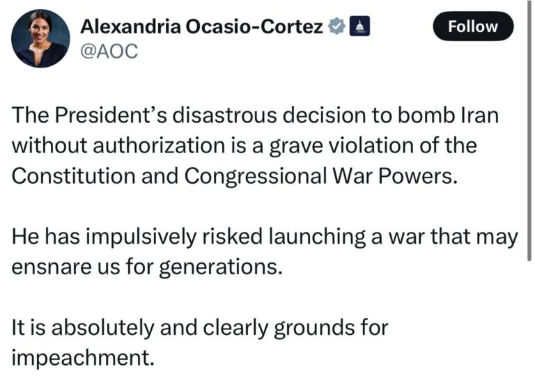
Task: Click the Capitol government affiliation badge
Action: click(359, 26)
